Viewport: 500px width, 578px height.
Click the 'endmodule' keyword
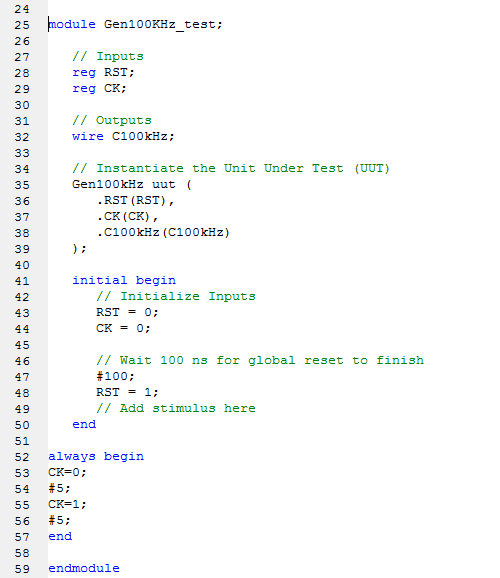click(84, 568)
